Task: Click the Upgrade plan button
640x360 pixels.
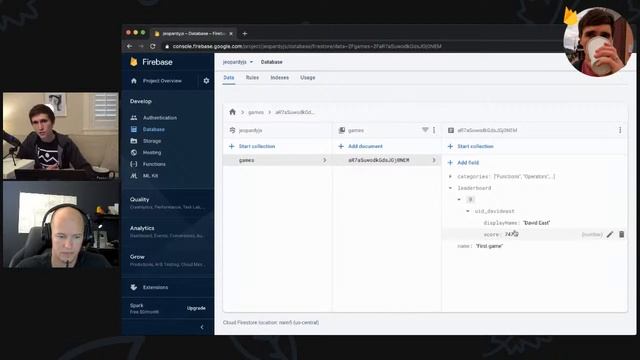Action: point(196,308)
